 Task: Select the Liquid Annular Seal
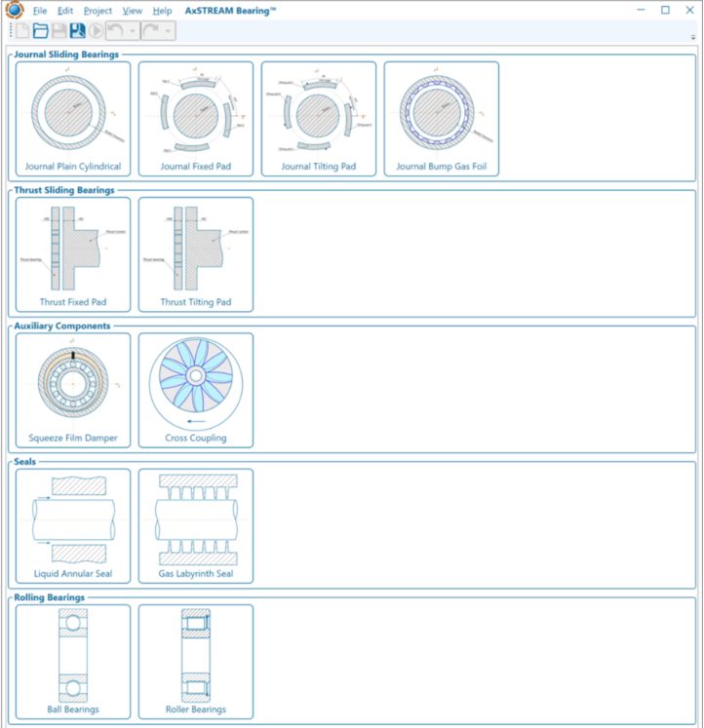(73, 526)
